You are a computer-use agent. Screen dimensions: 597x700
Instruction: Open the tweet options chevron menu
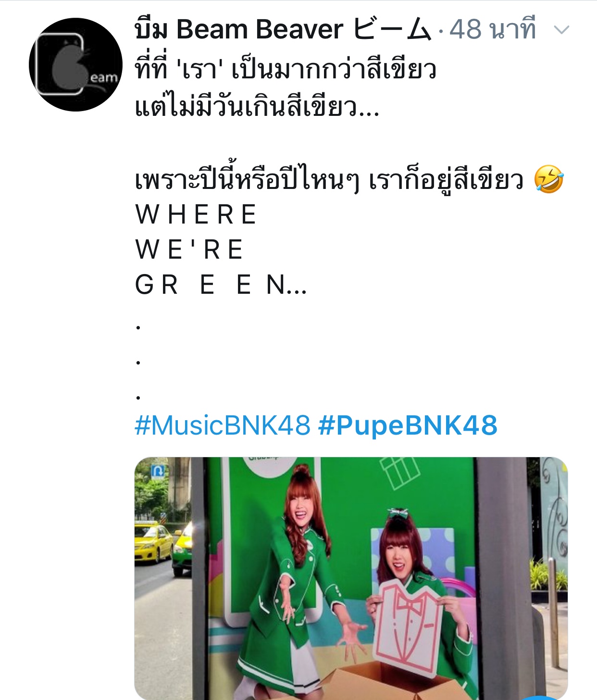click(x=561, y=30)
